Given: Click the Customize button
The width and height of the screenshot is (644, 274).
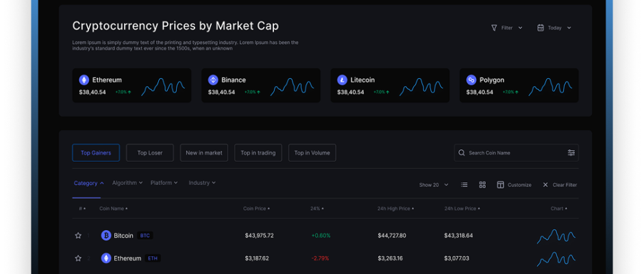Looking at the screenshot, I should 514,185.
